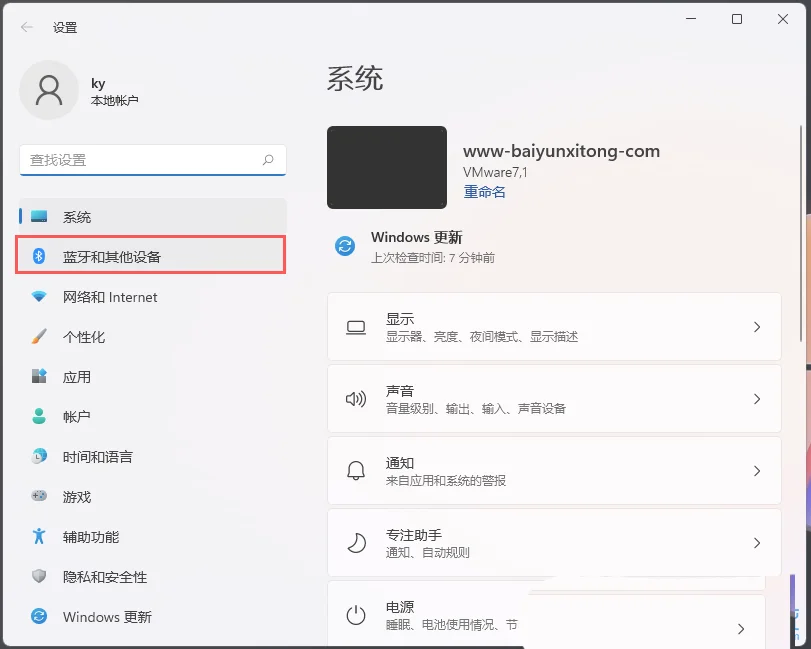Viewport: 811px width, 649px height.
Task: Click the back arrow in Settings header
Action: [27, 27]
